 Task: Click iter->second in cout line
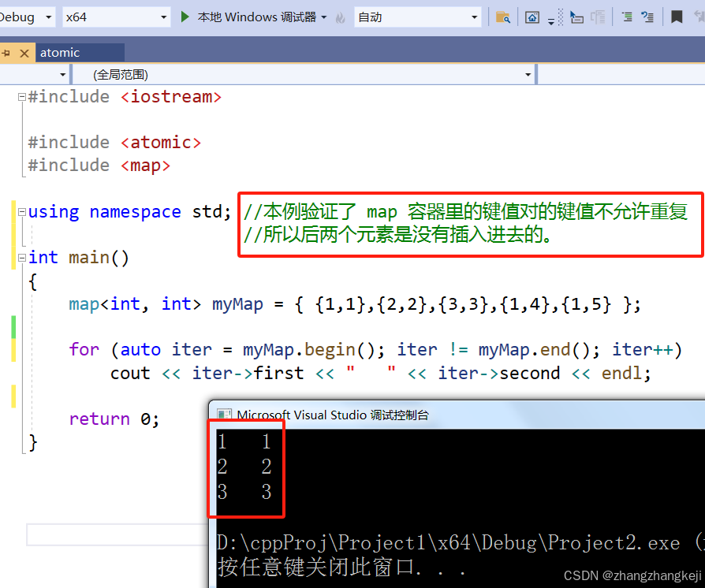(x=499, y=373)
